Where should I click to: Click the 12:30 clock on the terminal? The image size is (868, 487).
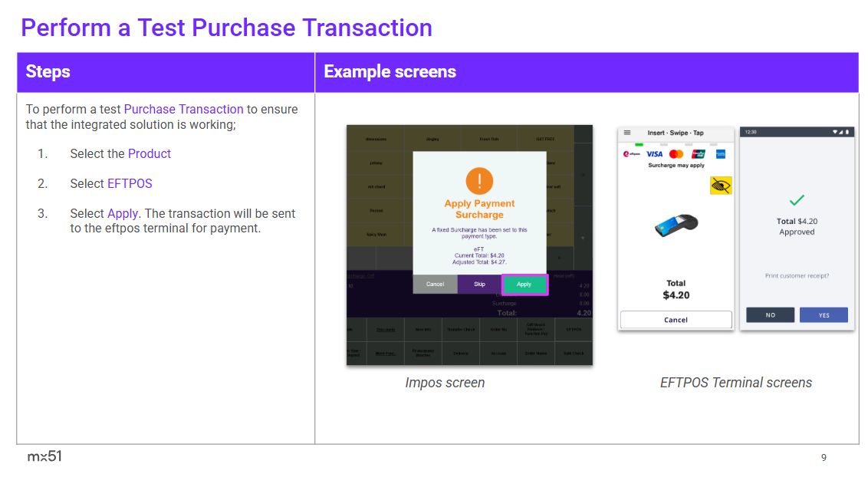tap(751, 132)
